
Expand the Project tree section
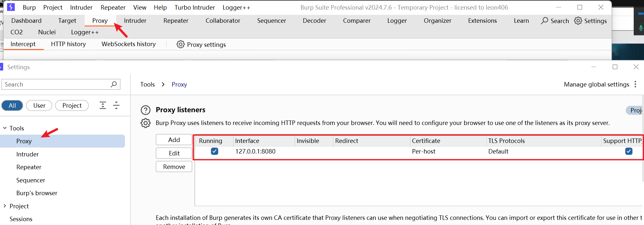tap(5, 206)
